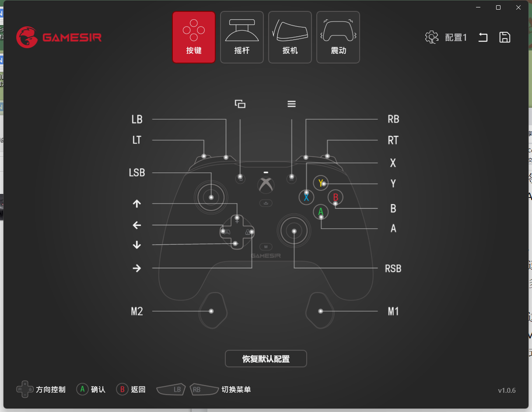Click the 恢复默认配置 restore defaults button

(266, 359)
